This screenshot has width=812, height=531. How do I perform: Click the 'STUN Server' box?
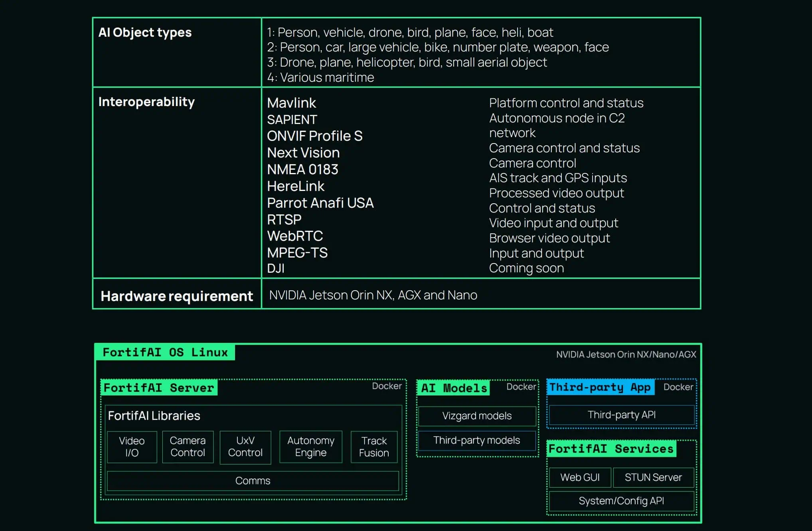point(654,477)
